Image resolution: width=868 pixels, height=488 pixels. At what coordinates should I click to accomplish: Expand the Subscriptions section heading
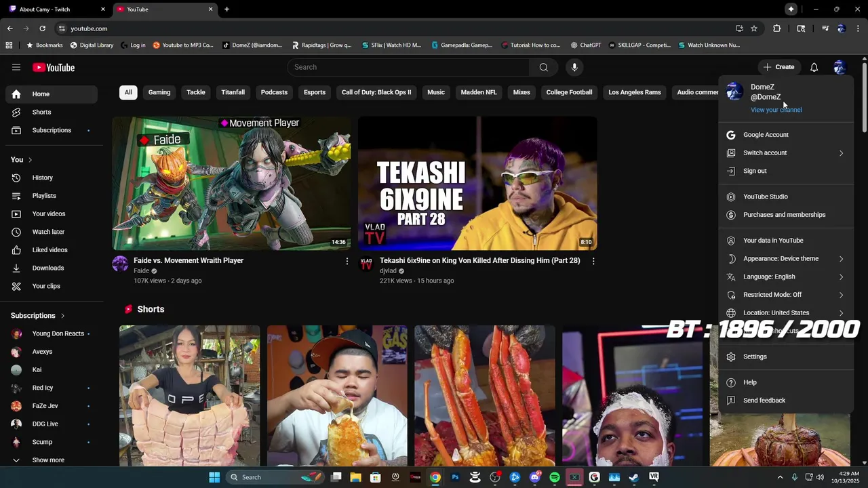[38, 315]
